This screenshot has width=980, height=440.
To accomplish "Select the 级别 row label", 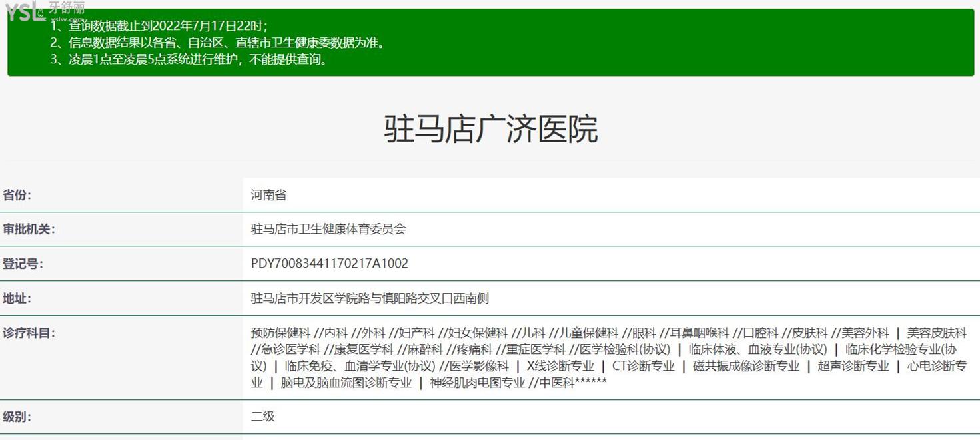I will tap(17, 417).
